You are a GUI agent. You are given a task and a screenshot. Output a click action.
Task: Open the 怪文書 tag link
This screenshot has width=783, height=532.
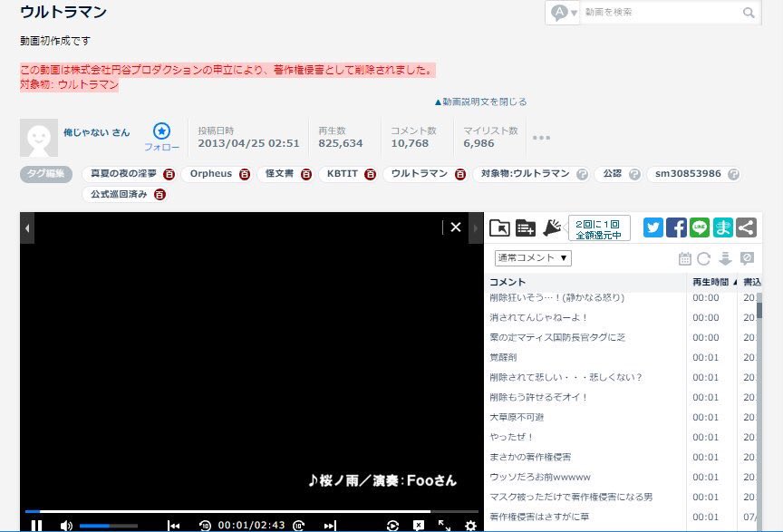(x=279, y=174)
